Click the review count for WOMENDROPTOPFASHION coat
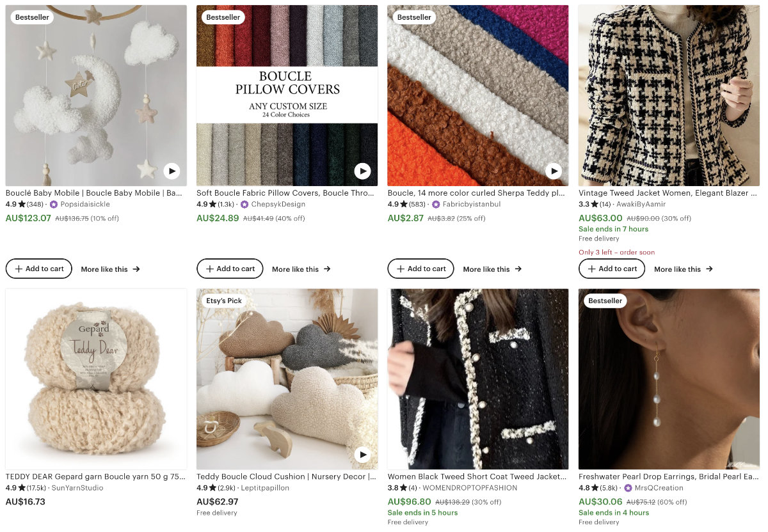The image size is (768, 532). tap(413, 488)
